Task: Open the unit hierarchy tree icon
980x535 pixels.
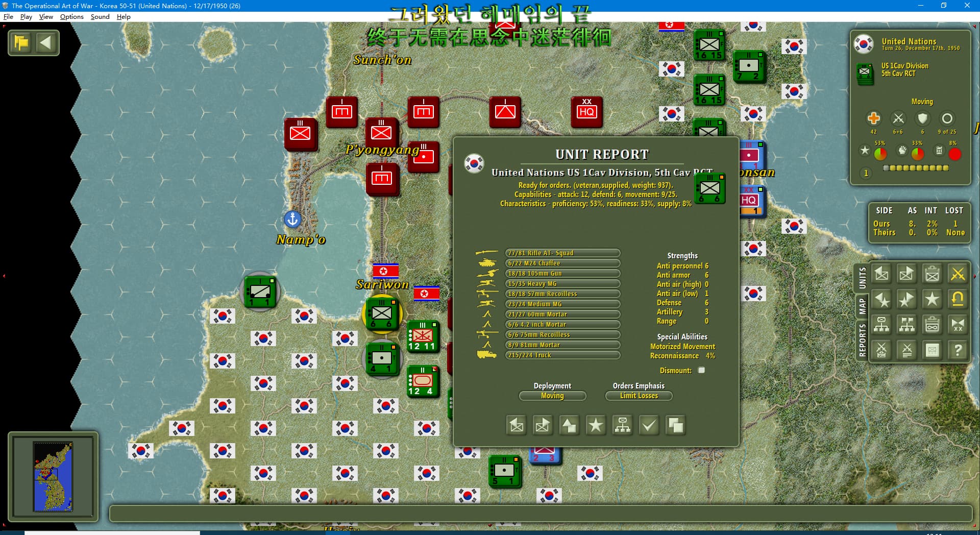Action: click(x=881, y=325)
